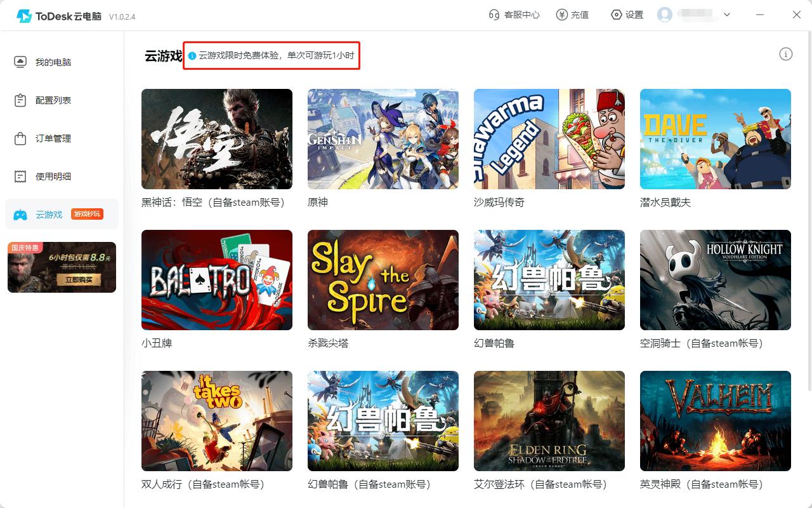Click the info icon at top right
Viewport: 812px width, 508px height.
click(785, 54)
